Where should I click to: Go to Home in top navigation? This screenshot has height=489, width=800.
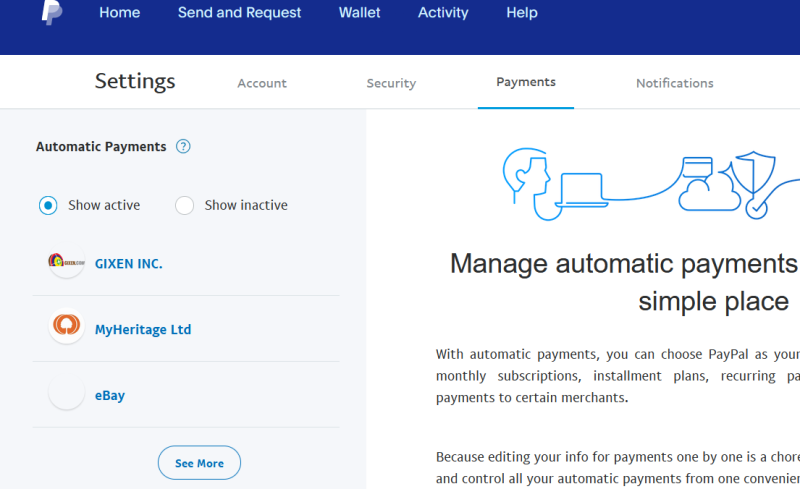[x=119, y=12]
